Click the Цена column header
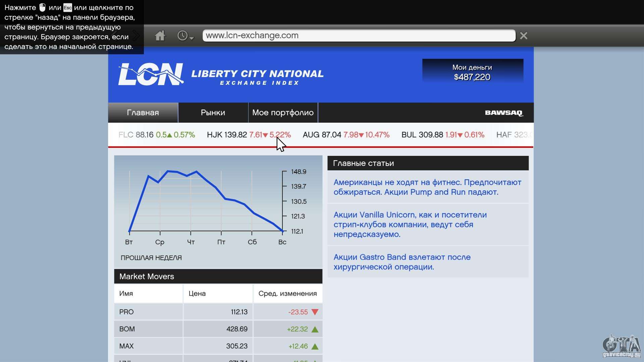Image resolution: width=644 pixels, height=362 pixels. pyautogui.click(x=218, y=294)
